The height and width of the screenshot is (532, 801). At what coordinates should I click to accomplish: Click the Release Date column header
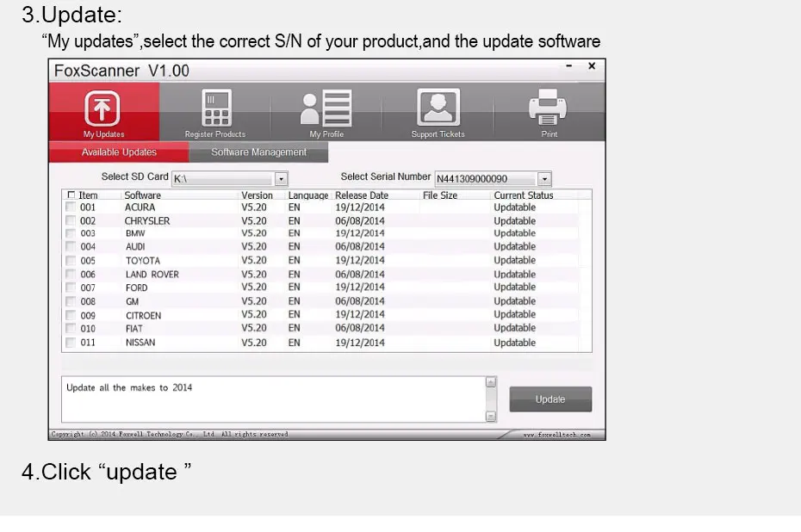click(362, 195)
